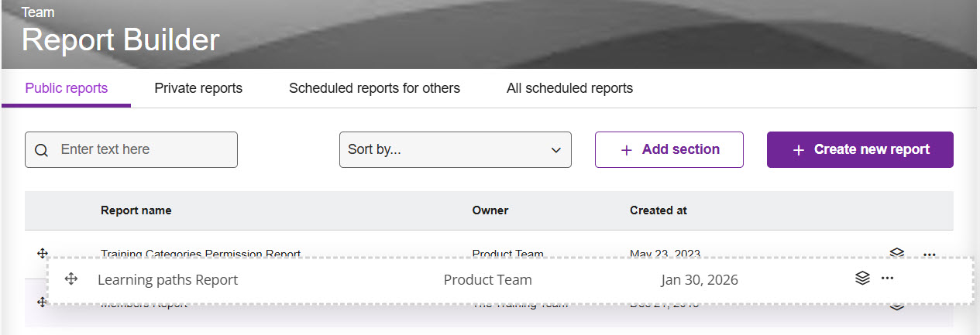Screen dimensions: 980x335
Task: Click Product Team in Learning paths row
Action: pos(487,280)
